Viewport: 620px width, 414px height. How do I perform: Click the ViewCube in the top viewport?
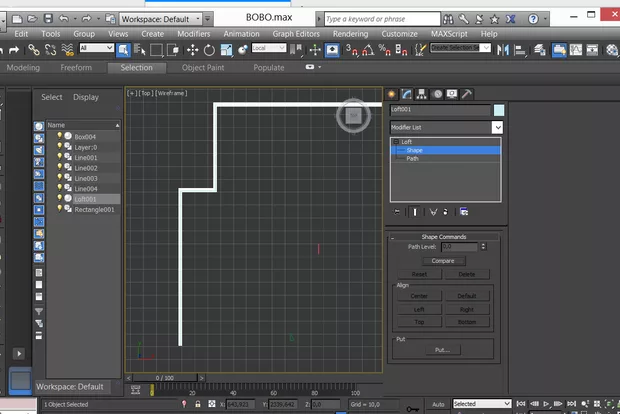click(x=352, y=117)
